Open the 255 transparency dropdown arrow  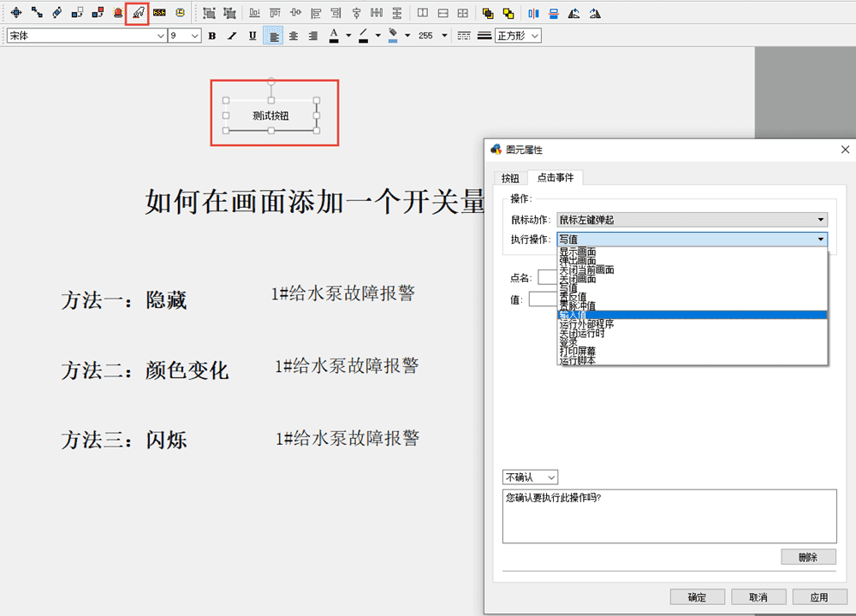click(x=444, y=35)
